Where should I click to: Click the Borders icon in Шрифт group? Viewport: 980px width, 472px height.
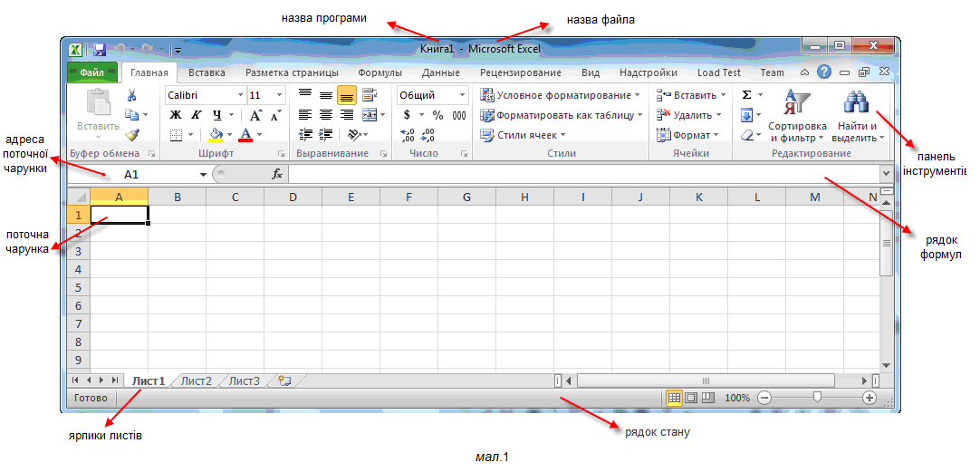tap(177, 134)
